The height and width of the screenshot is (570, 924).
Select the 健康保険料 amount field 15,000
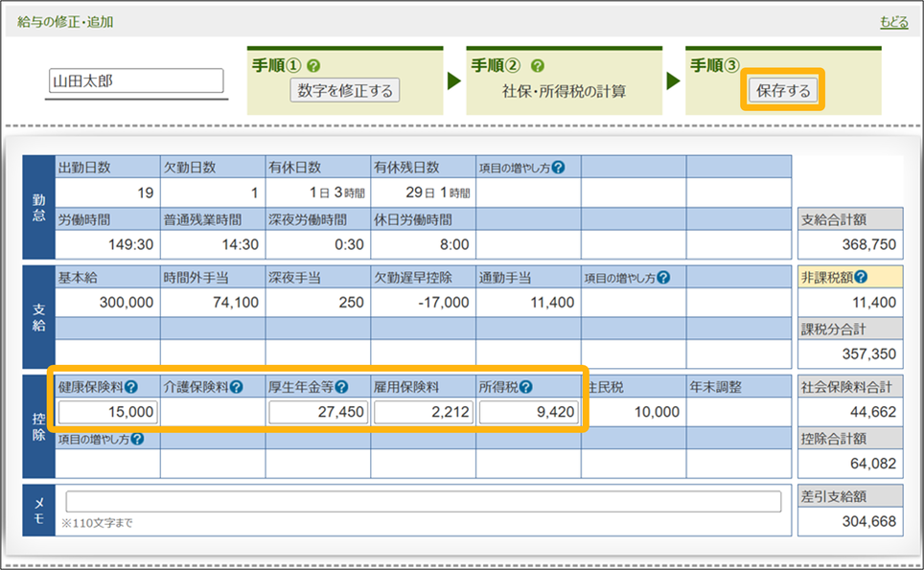[108, 413]
